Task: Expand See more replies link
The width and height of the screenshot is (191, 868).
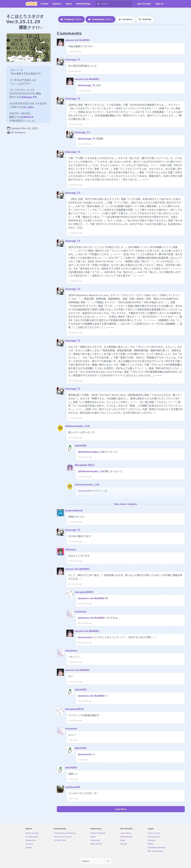Action: pos(125,504)
